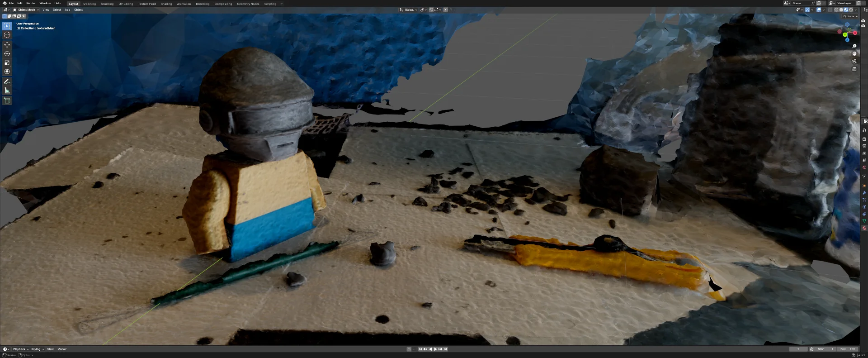Screen dimensions: 868x358
Task: Expand overlays options arrow
Action: (824, 10)
